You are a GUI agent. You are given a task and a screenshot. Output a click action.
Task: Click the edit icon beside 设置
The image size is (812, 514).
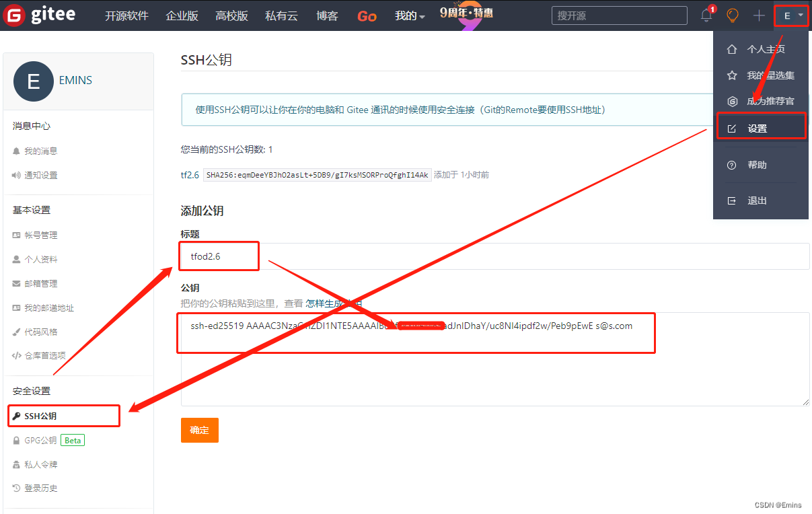point(733,128)
